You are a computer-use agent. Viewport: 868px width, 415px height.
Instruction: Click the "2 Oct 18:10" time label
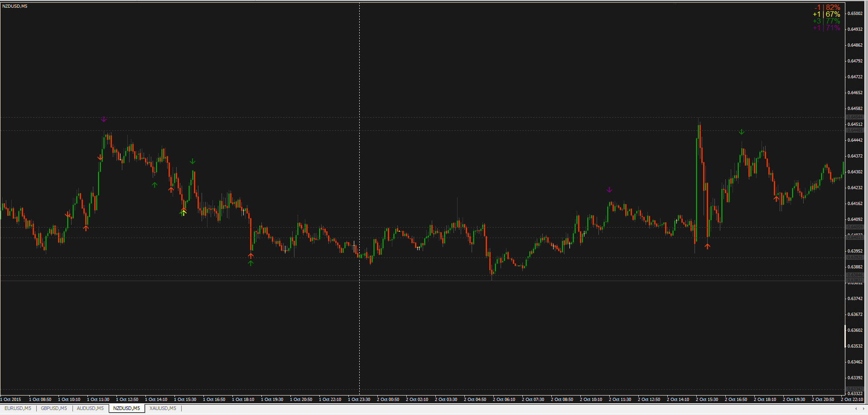[765, 400]
